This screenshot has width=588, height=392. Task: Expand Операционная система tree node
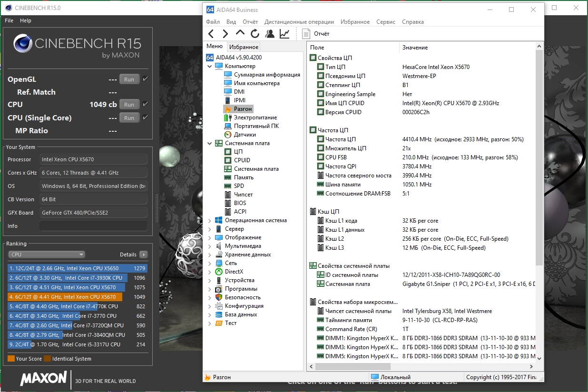tap(210, 220)
